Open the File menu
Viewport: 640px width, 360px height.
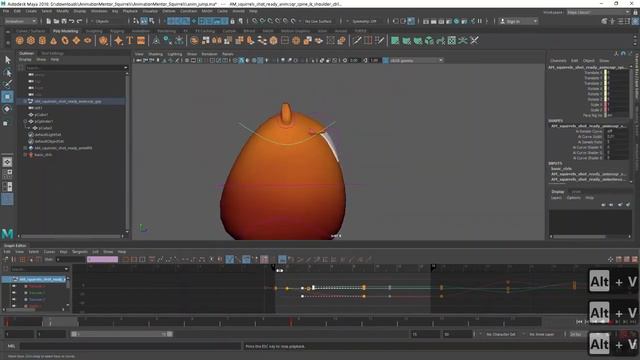pyautogui.click(x=6, y=11)
